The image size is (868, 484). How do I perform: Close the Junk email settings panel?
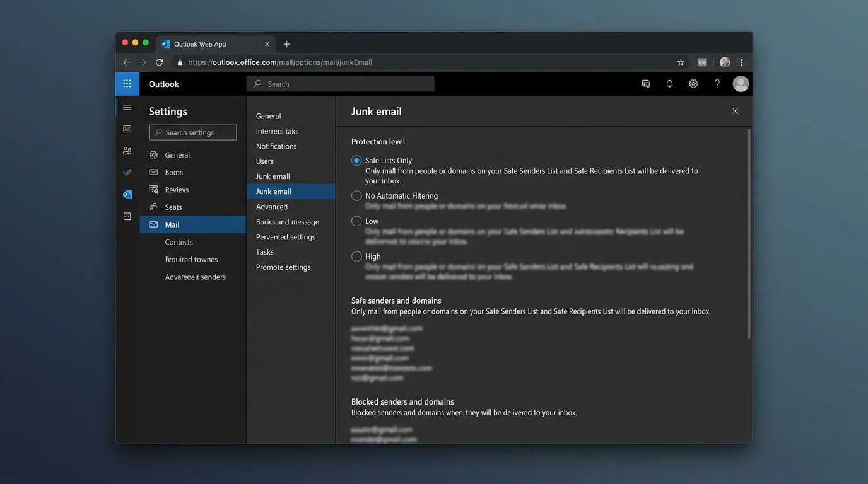[735, 111]
